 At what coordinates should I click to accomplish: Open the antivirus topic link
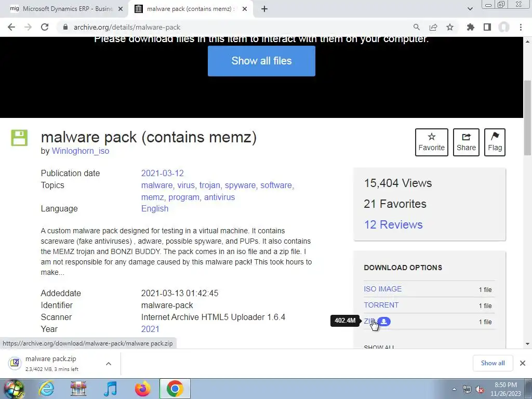(220, 197)
